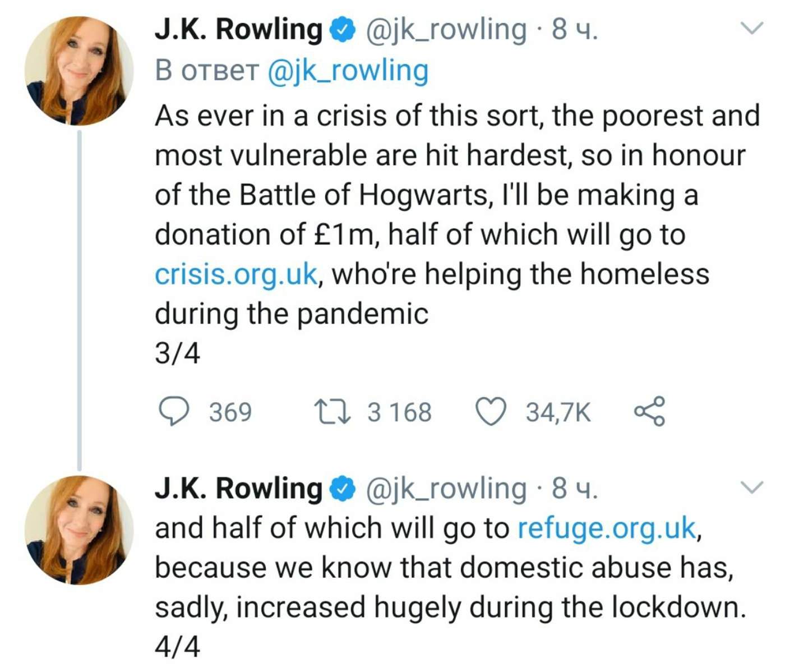
Task: Open the first tweet's profile avatar
Action: (x=79, y=71)
